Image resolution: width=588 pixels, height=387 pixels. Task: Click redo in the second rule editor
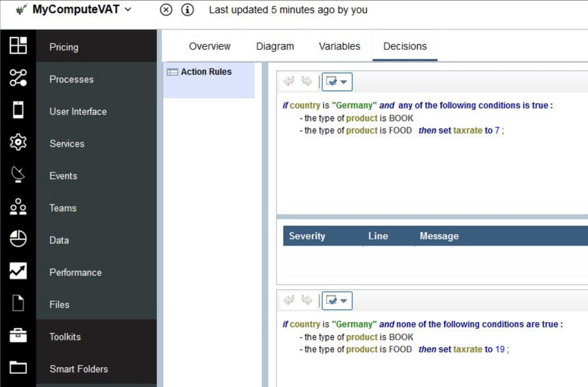pyautogui.click(x=307, y=300)
